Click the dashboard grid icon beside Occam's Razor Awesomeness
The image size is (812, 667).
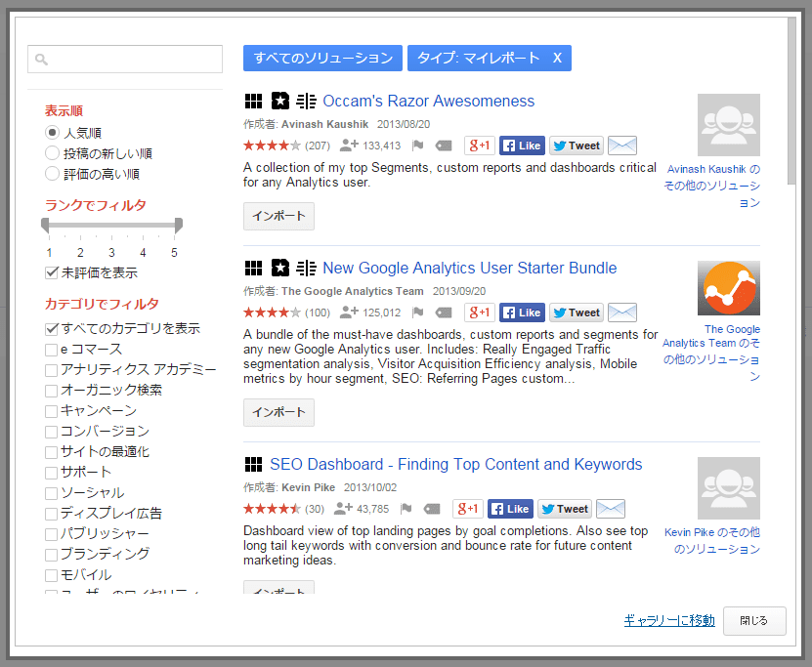pyautogui.click(x=253, y=101)
